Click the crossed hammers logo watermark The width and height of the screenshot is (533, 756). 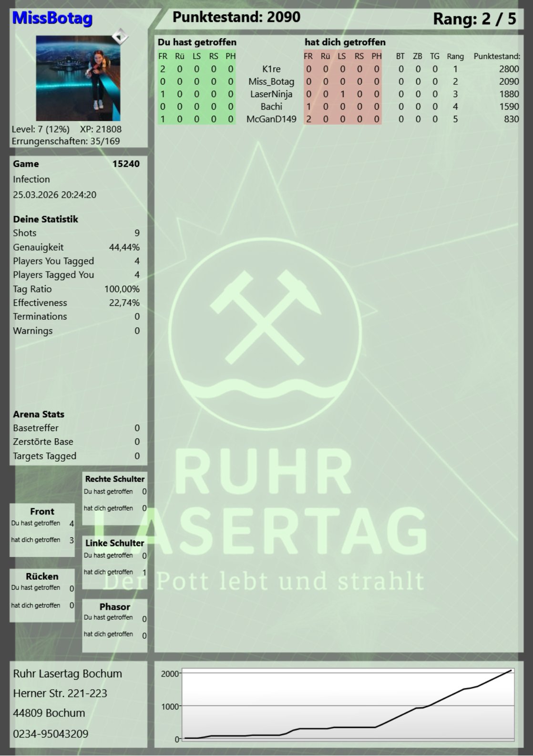[x=264, y=316]
